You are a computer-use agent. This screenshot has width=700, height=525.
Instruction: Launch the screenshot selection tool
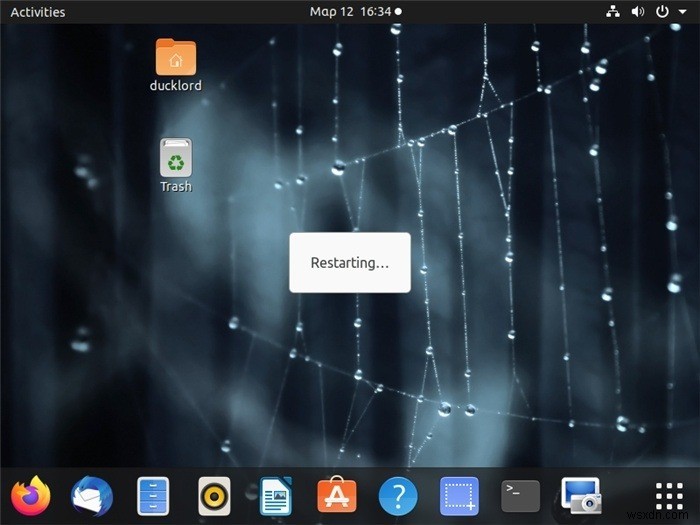pos(459,496)
